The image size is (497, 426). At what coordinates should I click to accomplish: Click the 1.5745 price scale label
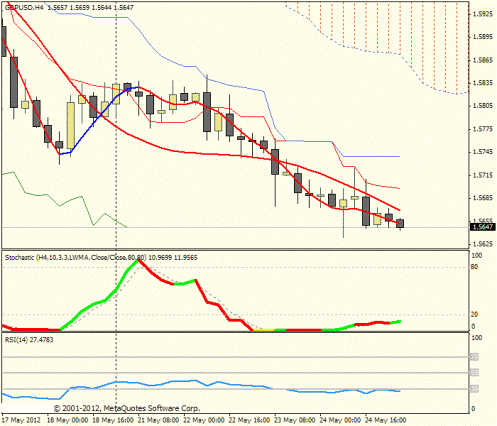(x=483, y=152)
